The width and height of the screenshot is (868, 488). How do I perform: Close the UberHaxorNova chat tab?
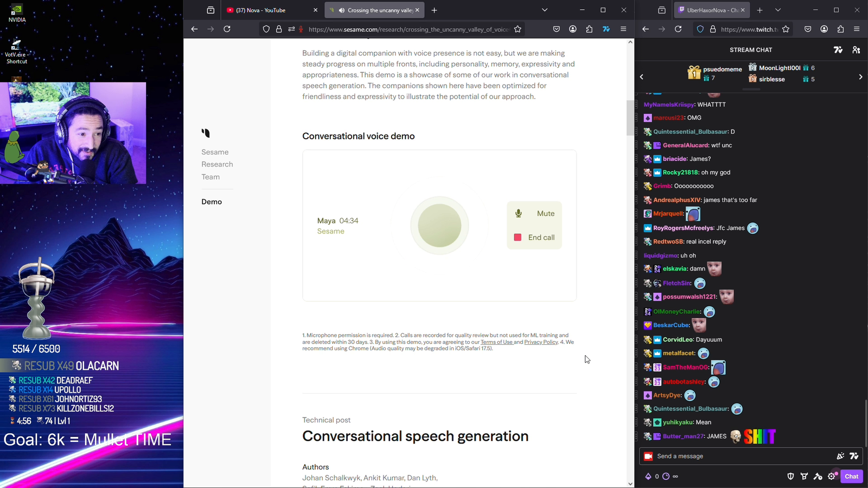tap(743, 10)
